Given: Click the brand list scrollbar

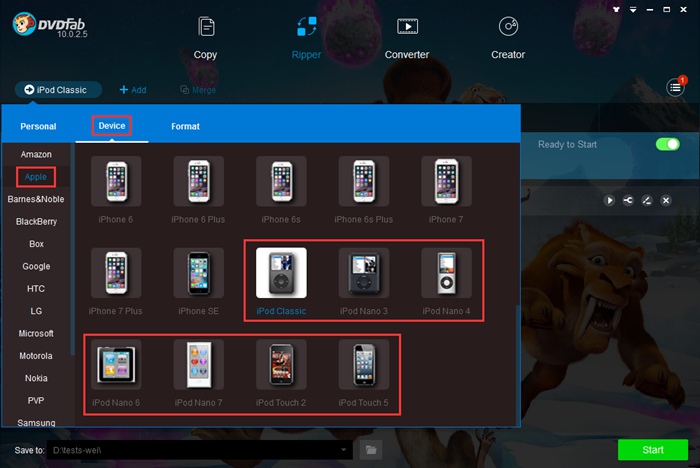Looking at the screenshot, I should point(72,250).
